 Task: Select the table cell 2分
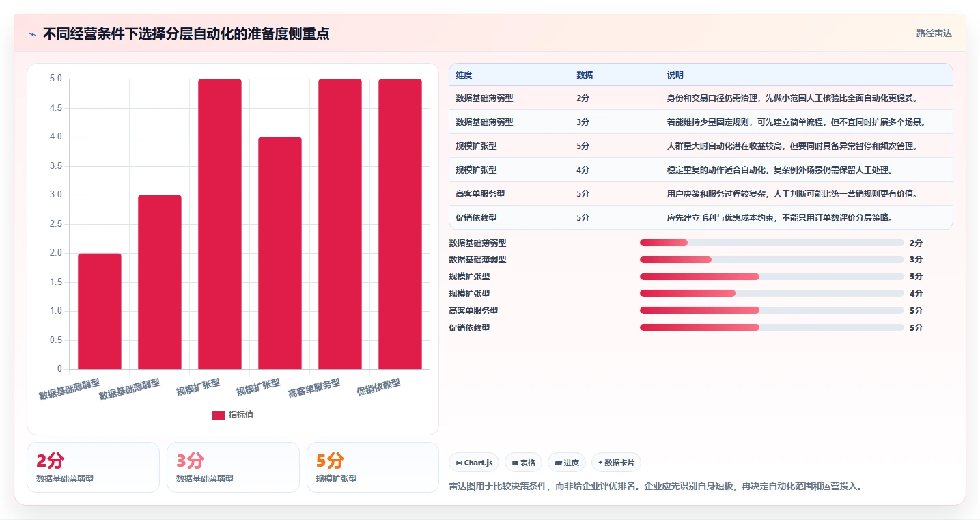pos(583,98)
